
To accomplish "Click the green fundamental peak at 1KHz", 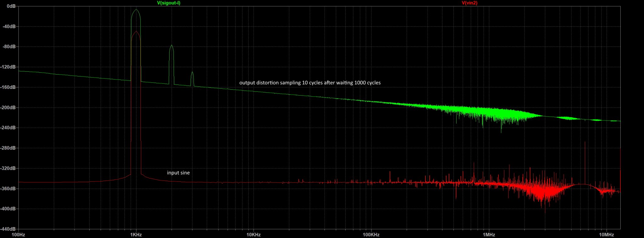I will tap(136, 10).
